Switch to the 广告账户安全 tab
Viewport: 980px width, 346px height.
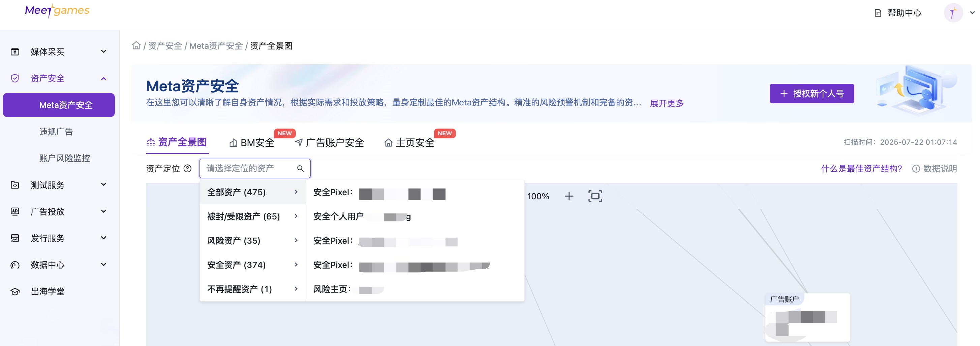pyautogui.click(x=330, y=143)
